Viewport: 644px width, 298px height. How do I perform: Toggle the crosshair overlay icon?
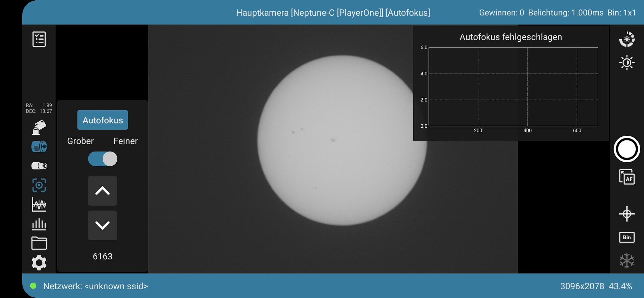pyautogui.click(x=627, y=214)
